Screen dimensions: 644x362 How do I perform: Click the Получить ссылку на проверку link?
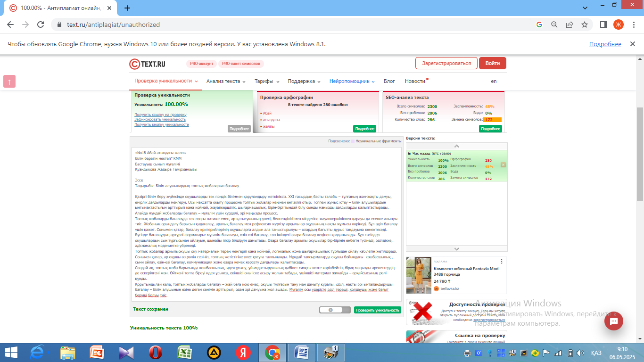160,115
